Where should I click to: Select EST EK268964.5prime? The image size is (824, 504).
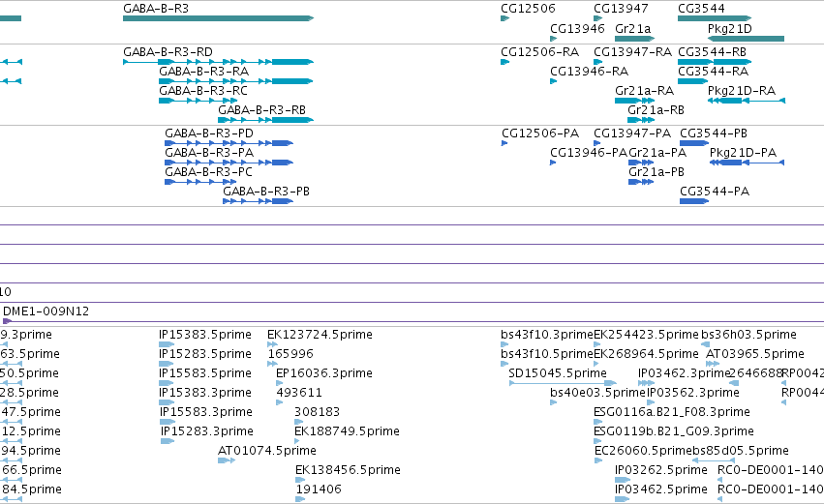[x=596, y=364]
